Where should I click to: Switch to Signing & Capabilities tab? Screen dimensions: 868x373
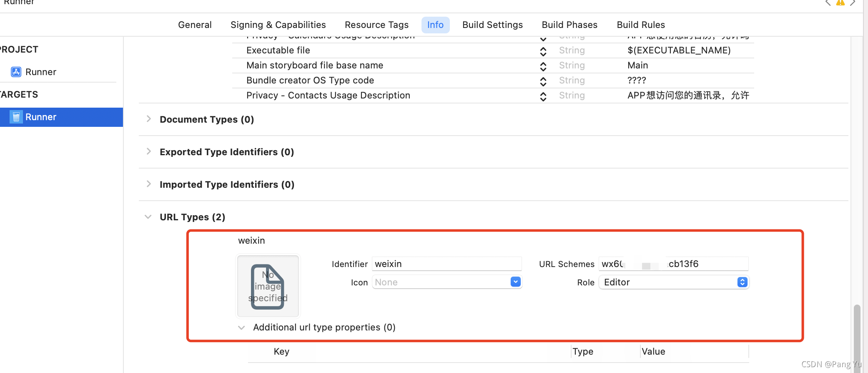[x=278, y=25]
